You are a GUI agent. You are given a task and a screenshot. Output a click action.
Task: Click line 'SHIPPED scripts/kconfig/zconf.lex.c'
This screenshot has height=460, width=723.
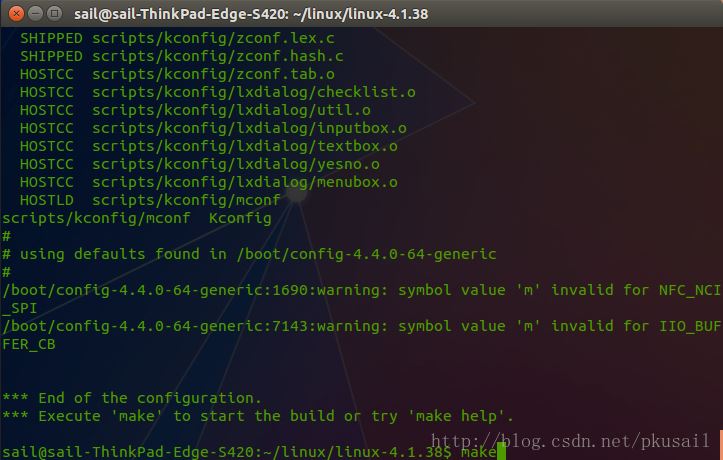(x=177, y=38)
